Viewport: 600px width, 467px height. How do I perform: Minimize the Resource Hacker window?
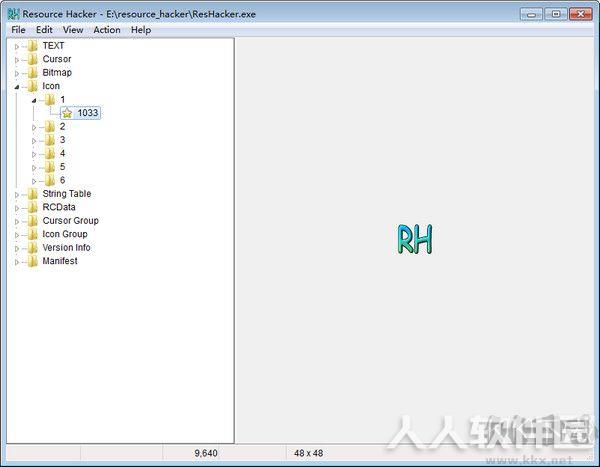[x=532, y=15]
